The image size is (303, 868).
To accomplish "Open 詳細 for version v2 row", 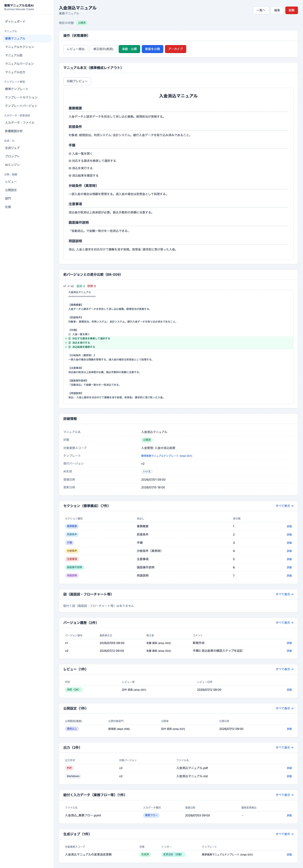I will [x=289, y=651].
